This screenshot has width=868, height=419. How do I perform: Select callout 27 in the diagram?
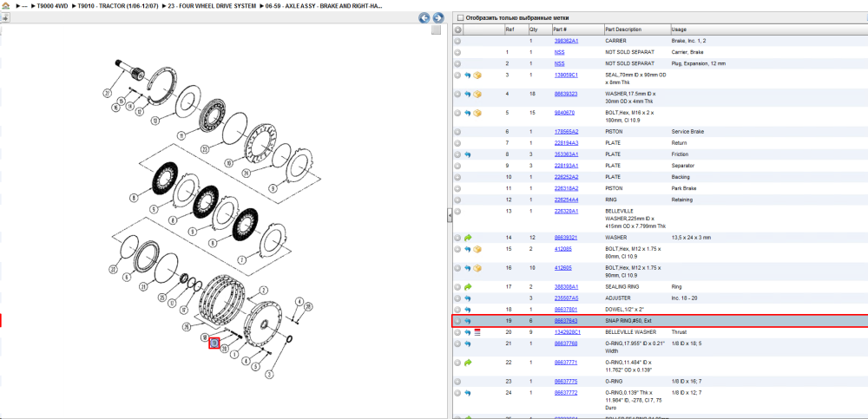[107, 94]
